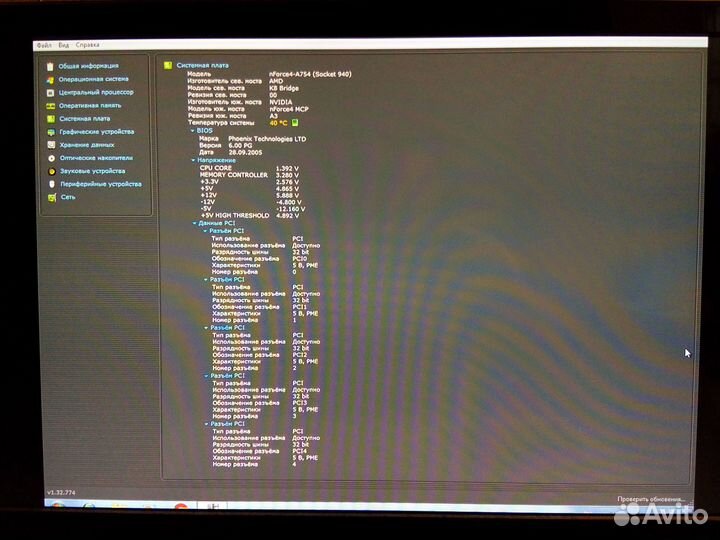
Task: Click the NVIDIA southbridge manufacturer value
Action: 281,102
